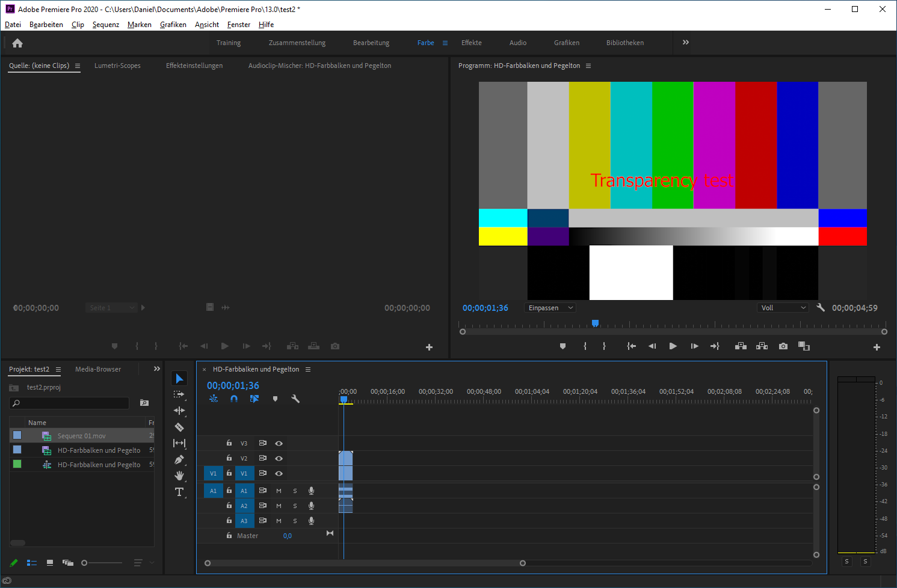Select the Razor tool in the toolbar
The height and width of the screenshot is (588, 897).
(179, 427)
